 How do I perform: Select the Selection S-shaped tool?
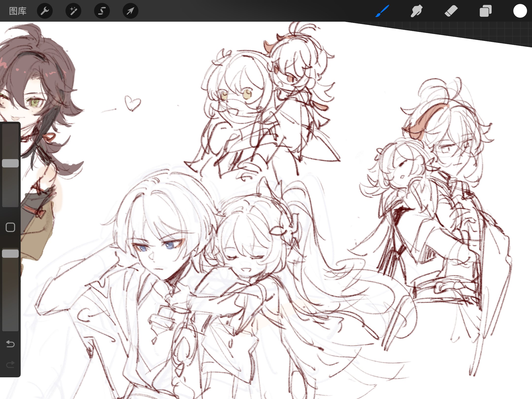(102, 11)
